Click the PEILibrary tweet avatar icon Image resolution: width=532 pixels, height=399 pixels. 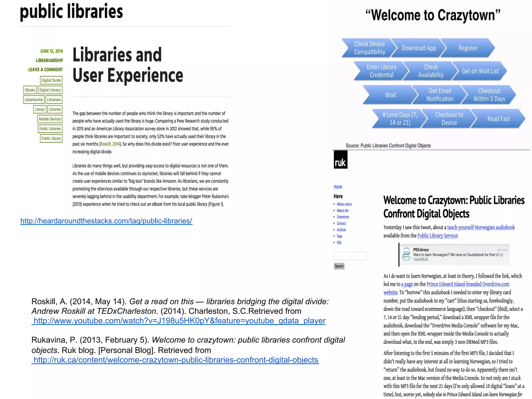pyautogui.click(x=406, y=254)
